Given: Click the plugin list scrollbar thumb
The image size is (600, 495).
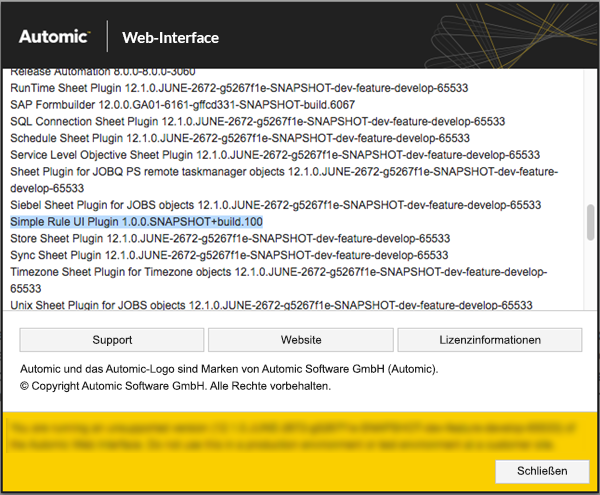Looking at the screenshot, I should click(x=590, y=222).
